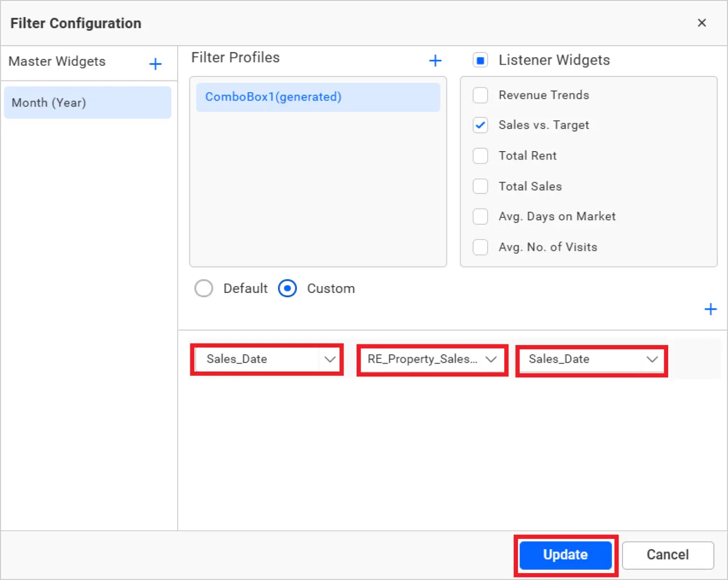Add a new filter profile with plus icon

pyautogui.click(x=435, y=60)
